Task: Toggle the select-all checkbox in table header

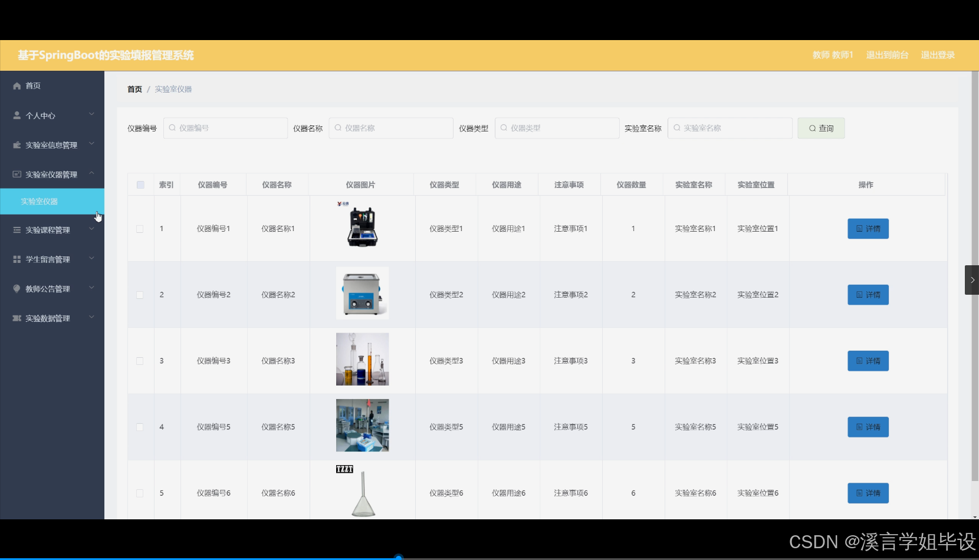Action: click(x=140, y=185)
